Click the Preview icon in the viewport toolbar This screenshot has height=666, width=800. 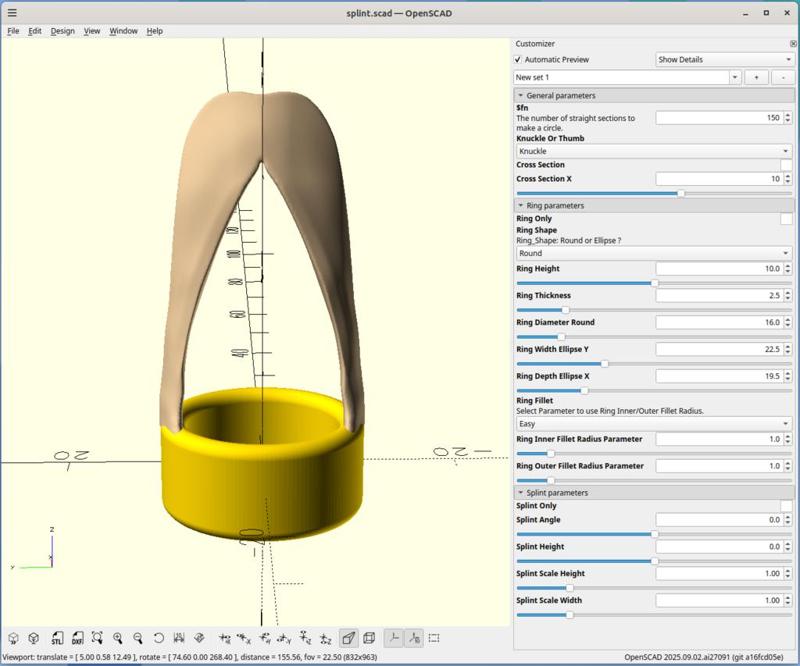(x=14, y=638)
